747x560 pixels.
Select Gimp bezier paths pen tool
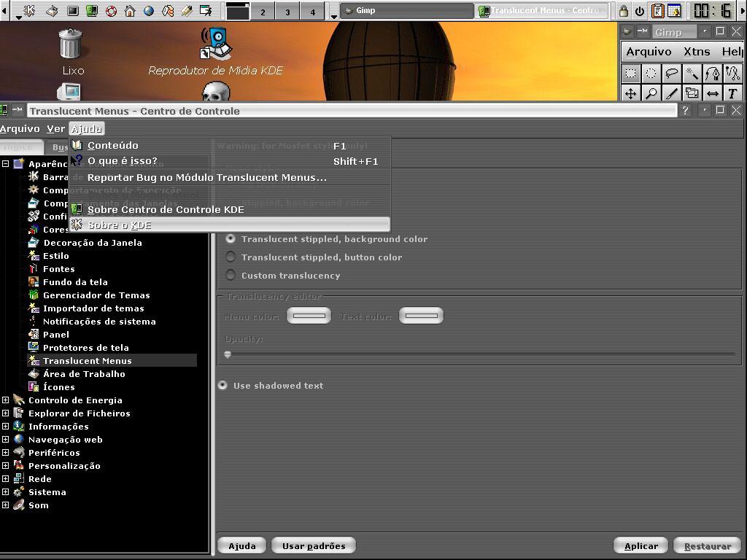(713, 74)
